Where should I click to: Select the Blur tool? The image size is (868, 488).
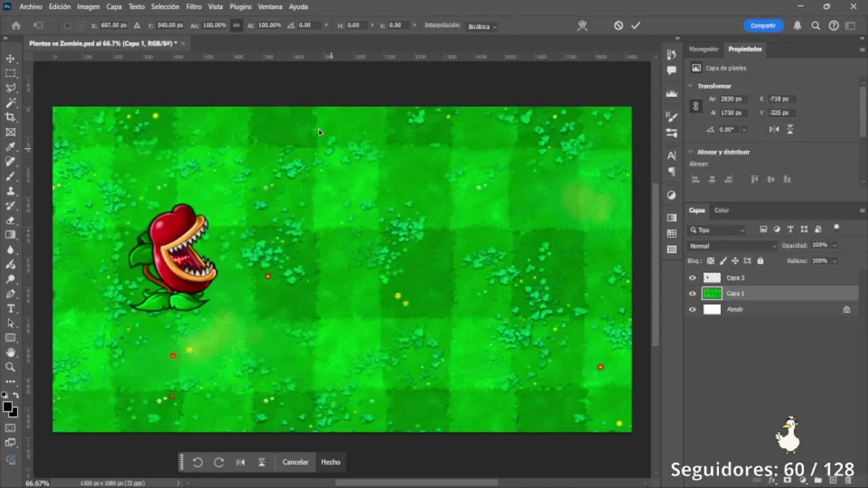click(x=10, y=249)
